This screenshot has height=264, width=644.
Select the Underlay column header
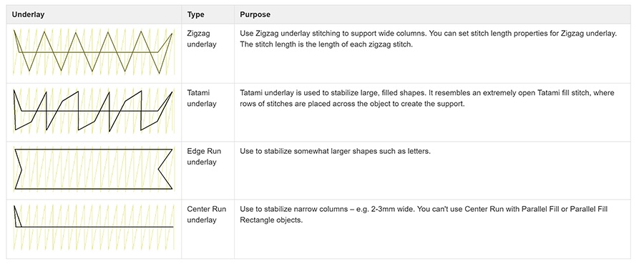29,14
